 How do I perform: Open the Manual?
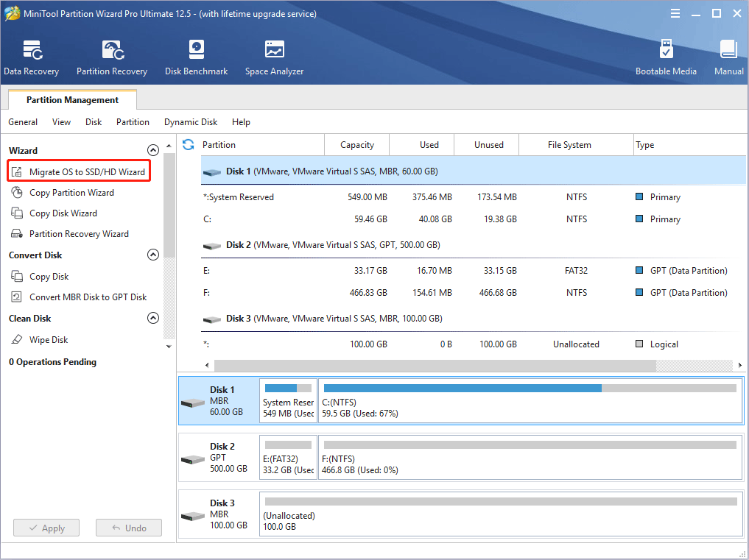728,57
